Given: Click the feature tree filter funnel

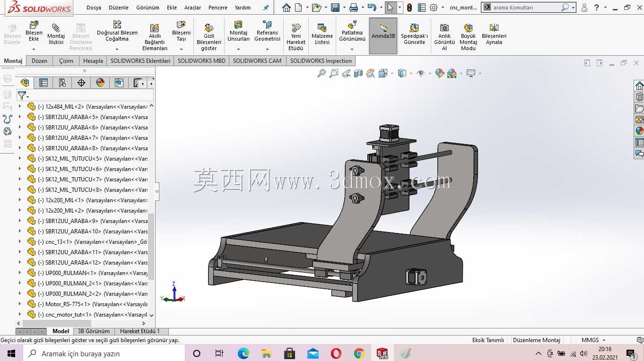Looking at the screenshot, I should click(x=22, y=95).
